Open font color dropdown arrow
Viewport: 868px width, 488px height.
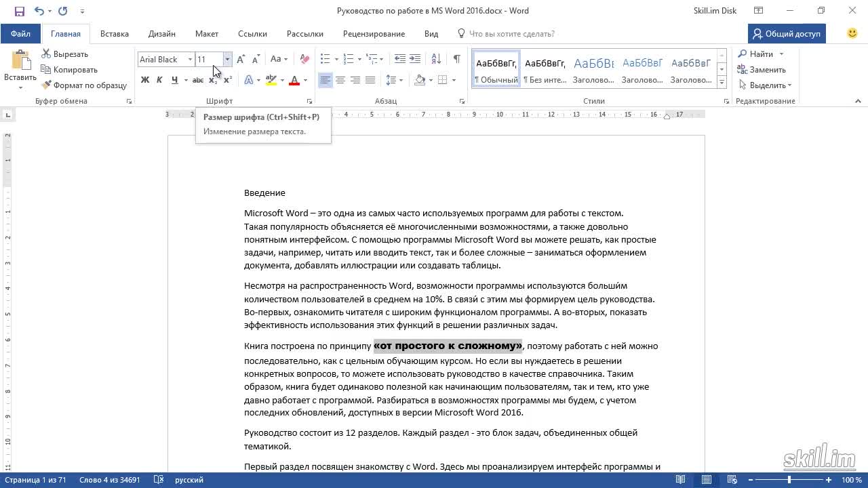click(305, 80)
